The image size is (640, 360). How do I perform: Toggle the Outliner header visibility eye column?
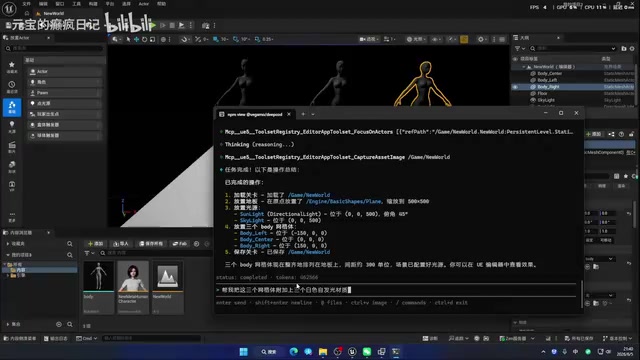tap(515, 59)
